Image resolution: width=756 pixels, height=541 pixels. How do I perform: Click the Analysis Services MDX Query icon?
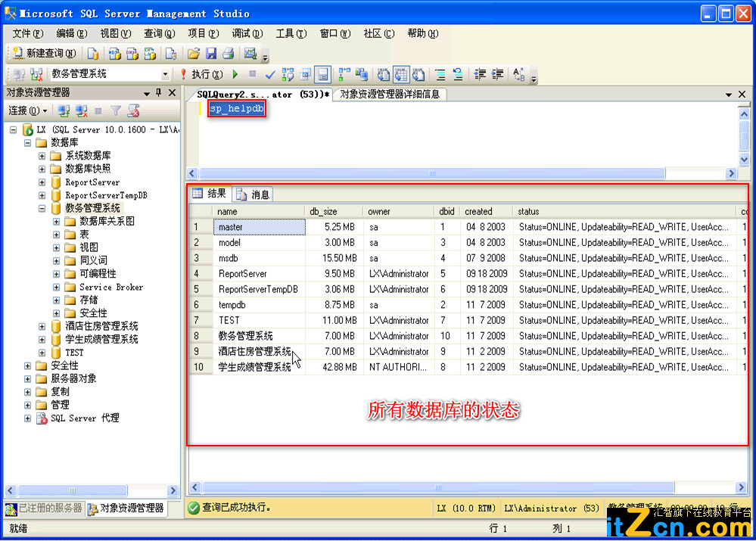pos(114,53)
